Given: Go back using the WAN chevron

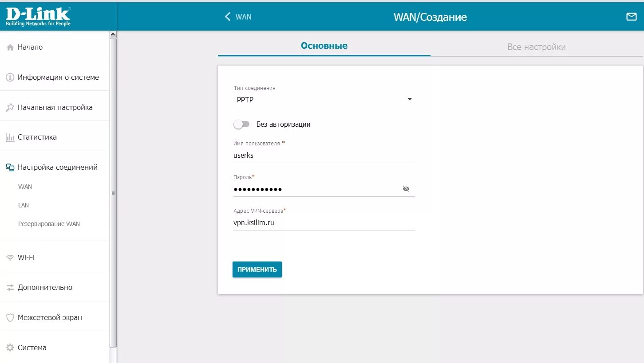Looking at the screenshot, I should 228,17.
